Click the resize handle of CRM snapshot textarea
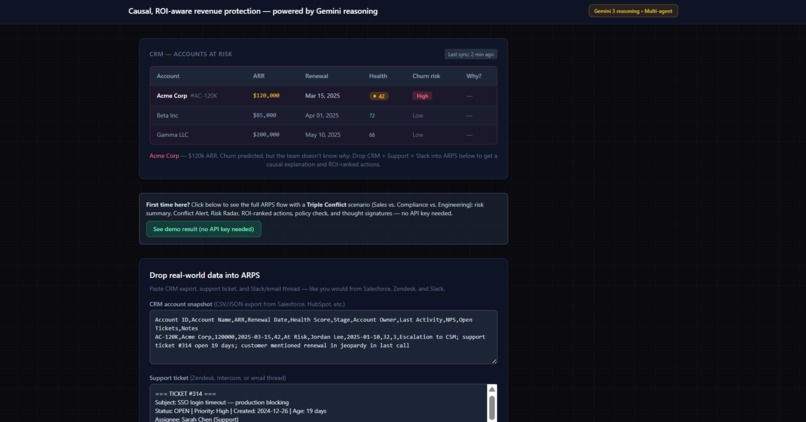Image resolution: width=806 pixels, height=422 pixels. (494, 361)
